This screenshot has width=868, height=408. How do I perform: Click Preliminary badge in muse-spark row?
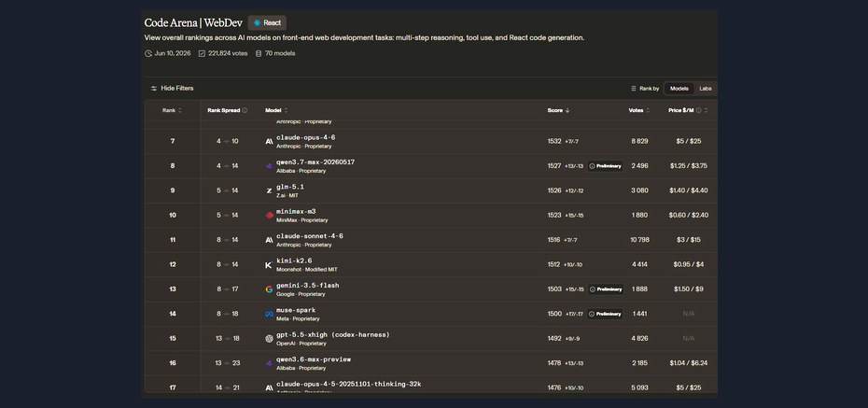pyautogui.click(x=605, y=314)
